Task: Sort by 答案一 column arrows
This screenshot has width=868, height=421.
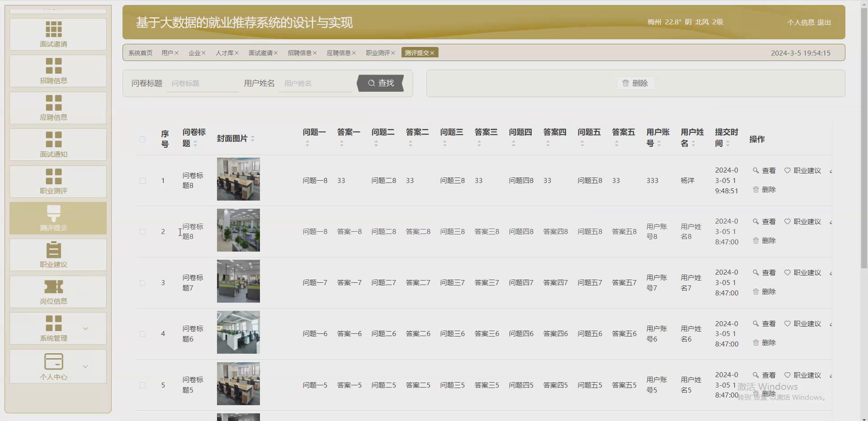Action: [x=342, y=144]
